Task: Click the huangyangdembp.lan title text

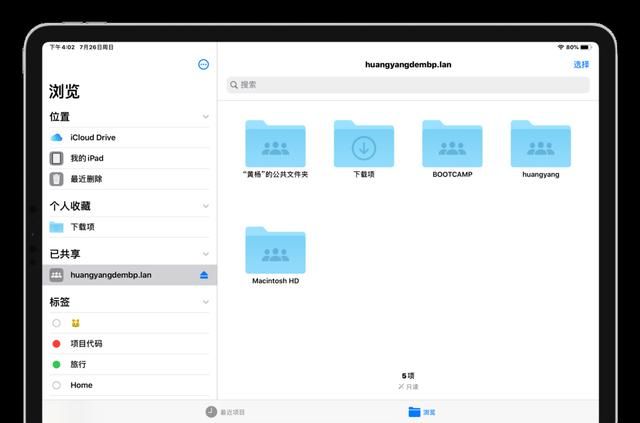Action: click(408, 65)
